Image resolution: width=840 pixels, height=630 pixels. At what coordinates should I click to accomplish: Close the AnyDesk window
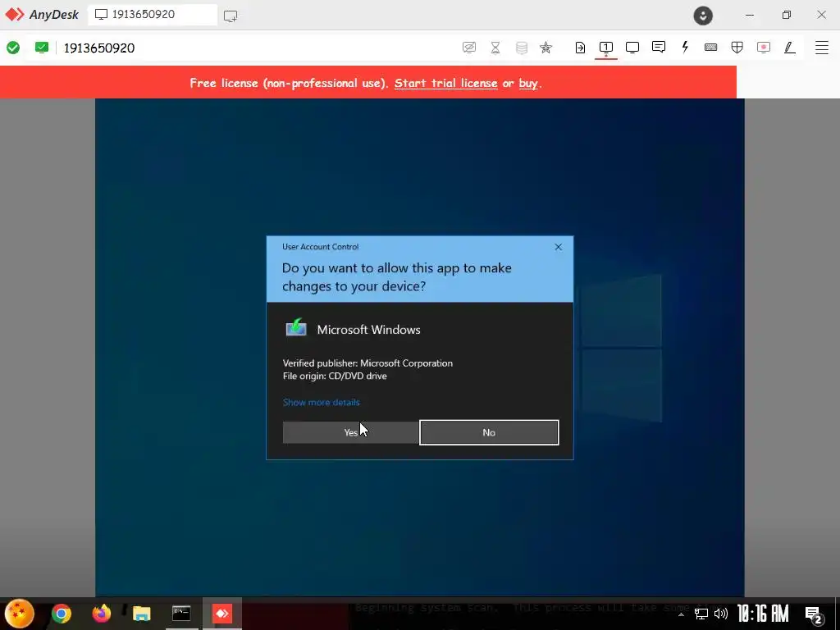pyautogui.click(x=821, y=15)
